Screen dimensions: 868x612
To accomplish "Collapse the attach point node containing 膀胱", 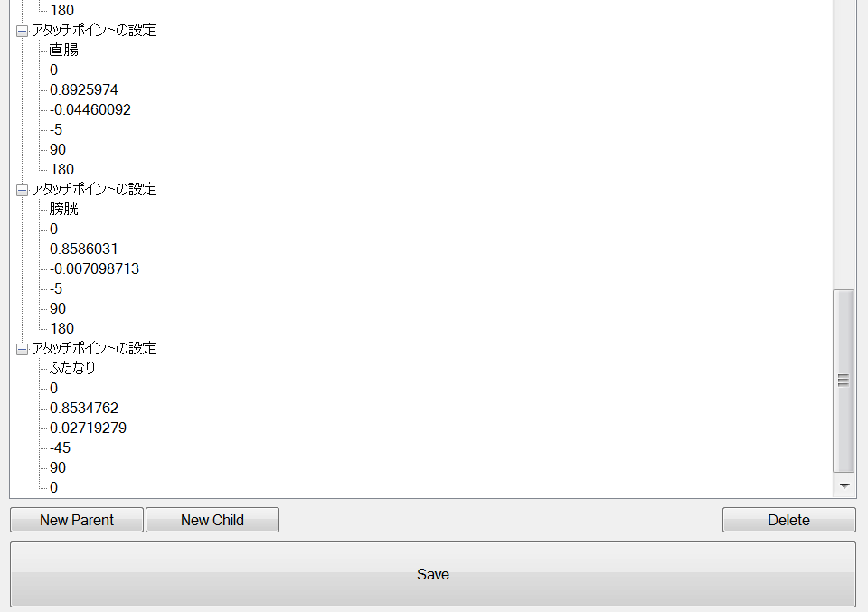I will 22,191.
